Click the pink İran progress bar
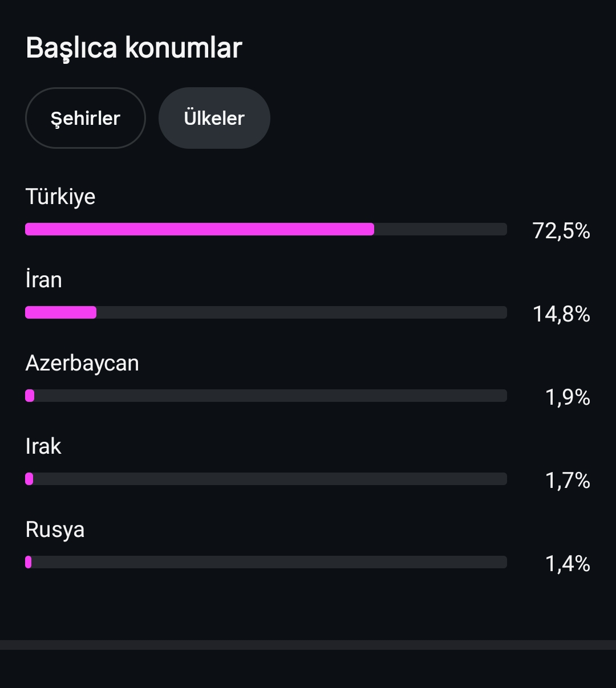Screen dimensions: 616x688 [x=60, y=312]
